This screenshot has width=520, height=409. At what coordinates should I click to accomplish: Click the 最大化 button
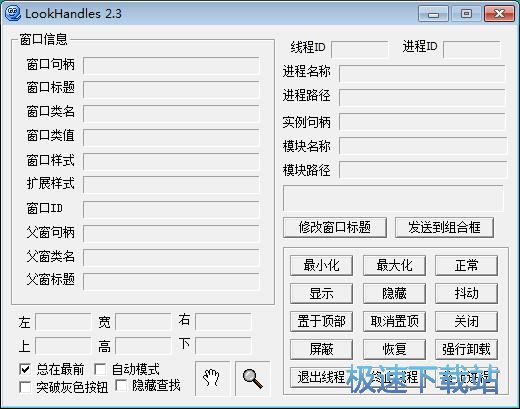[394, 266]
